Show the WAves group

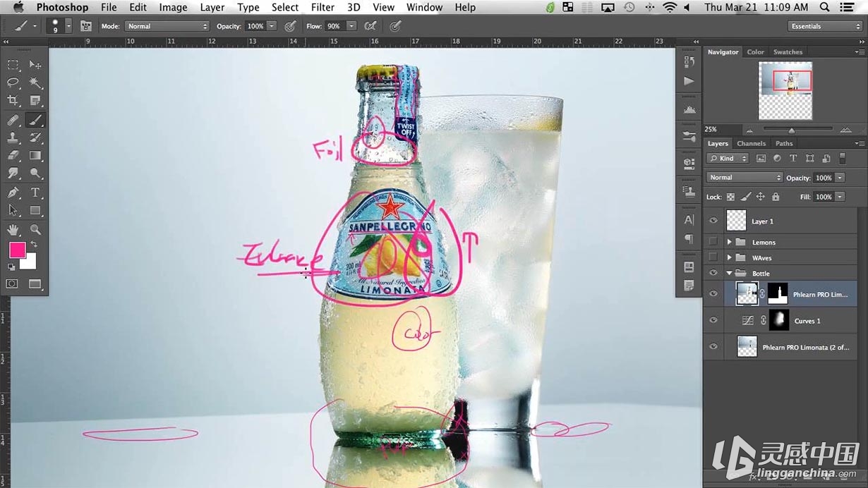tap(713, 257)
